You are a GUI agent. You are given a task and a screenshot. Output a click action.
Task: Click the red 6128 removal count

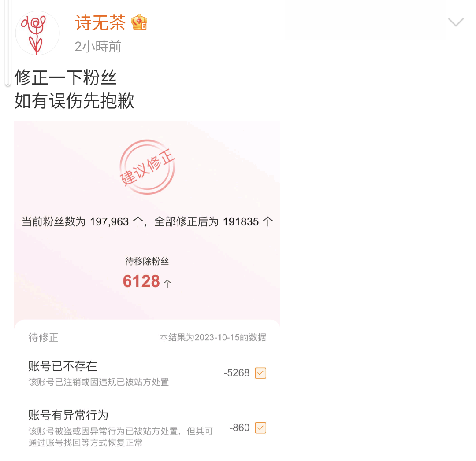pyautogui.click(x=141, y=281)
